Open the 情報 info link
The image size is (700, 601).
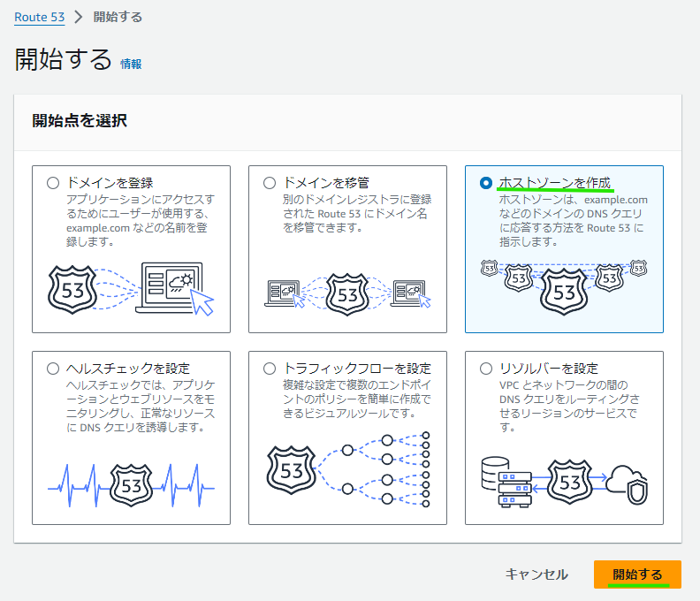click(131, 64)
